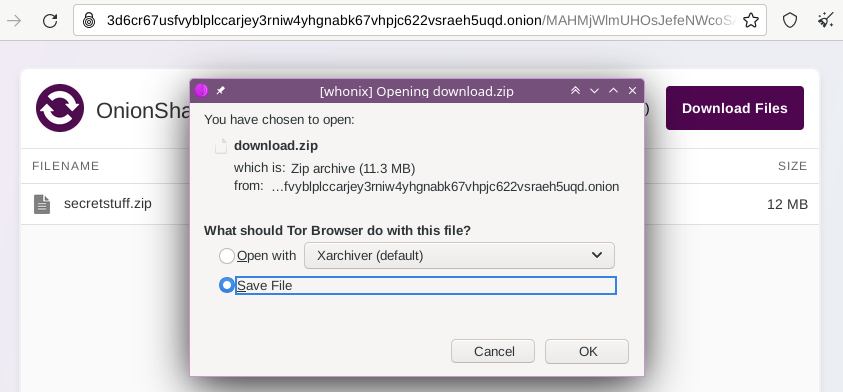The height and width of the screenshot is (392, 843).
Task: Click the purple Tor icon in the dialog title bar
Action: (x=202, y=91)
